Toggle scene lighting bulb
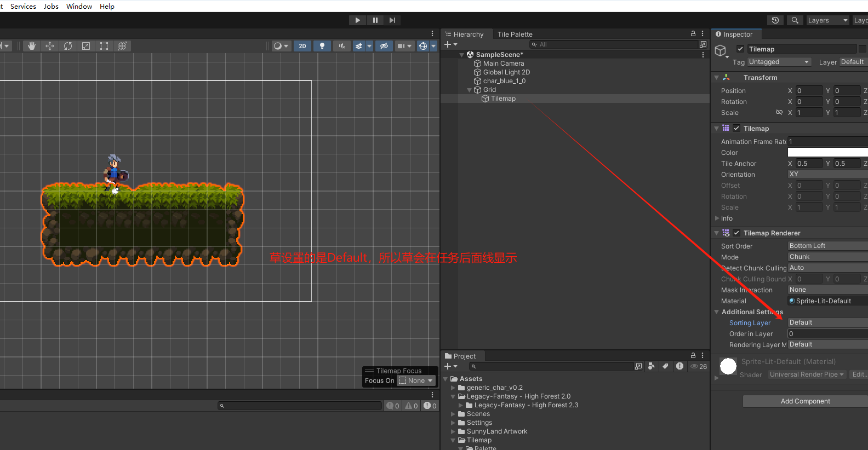Screen dimensions: 868x450 pos(322,46)
